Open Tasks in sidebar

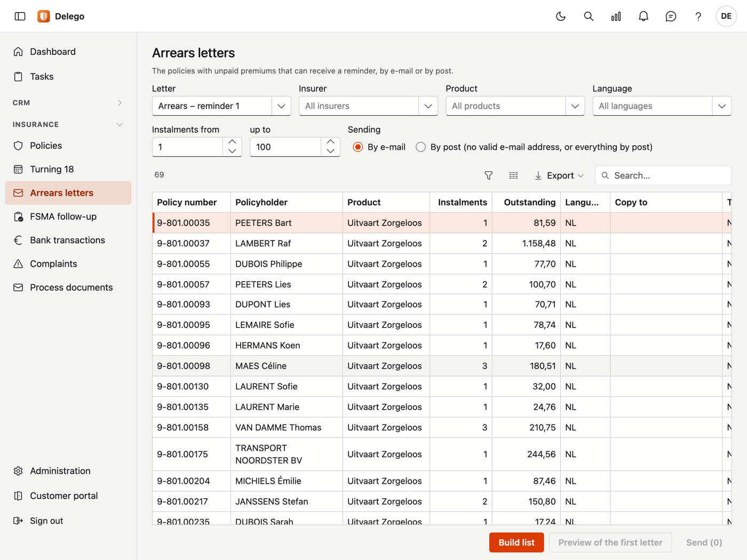coord(68,76)
